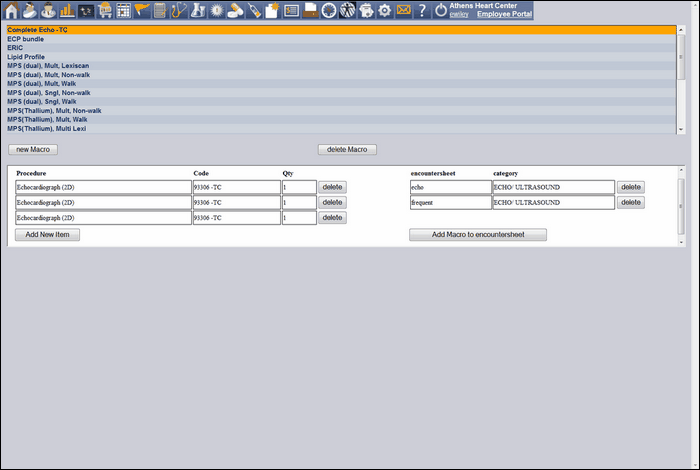Image resolution: width=700 pixels, height=470 pixels.
Task: Click the delete Macro button
Action: tap(347, 150)
